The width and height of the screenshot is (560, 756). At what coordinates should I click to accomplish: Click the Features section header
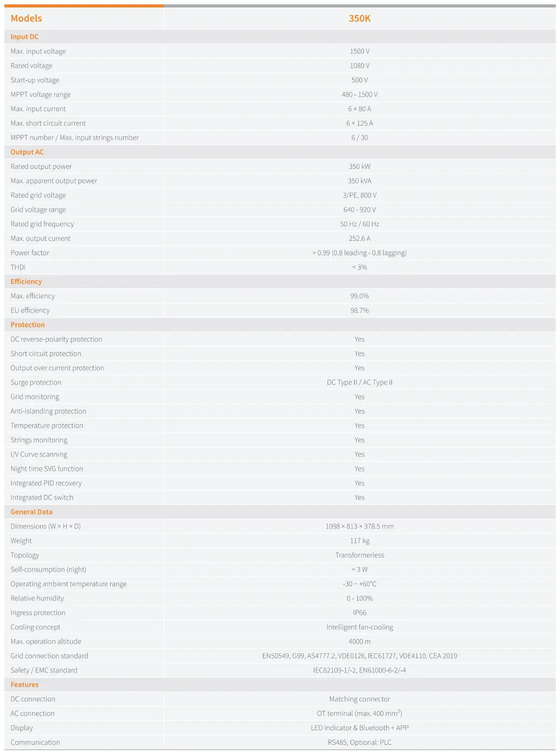point(25,684)
